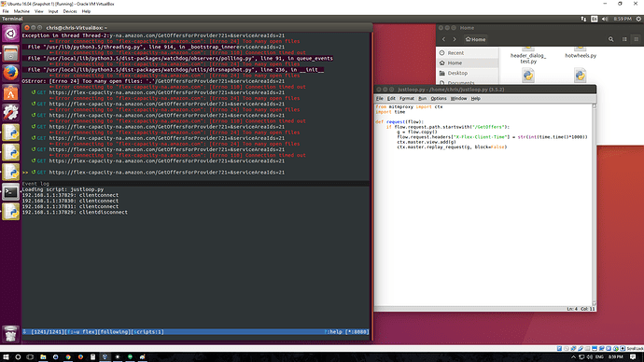Screen dimensions: 644x362
Task: Click 'Ln: 4 Col: 11' status in IDLE
Action: pos(581,309)
